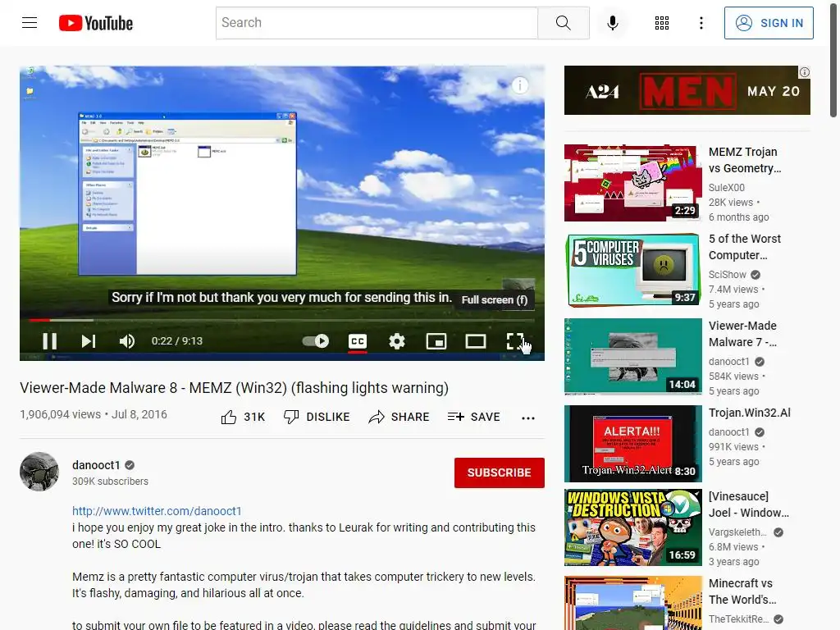Open Viewer-Made Malware 7 thumbnail
The image size is (840, 630).
coord(632,356)
